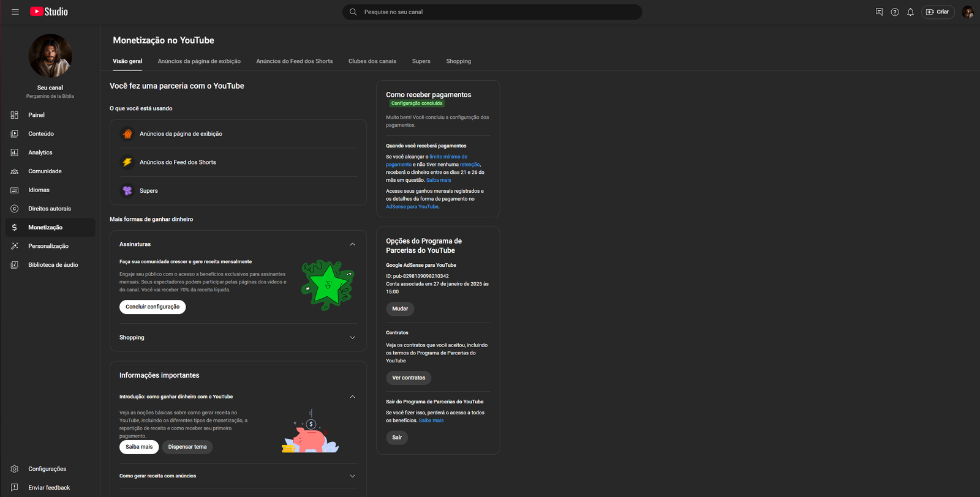Collapse the Assinaturas section
This screenshot has width=980, height=497.
pyautogui.click(x=352, y=244)
